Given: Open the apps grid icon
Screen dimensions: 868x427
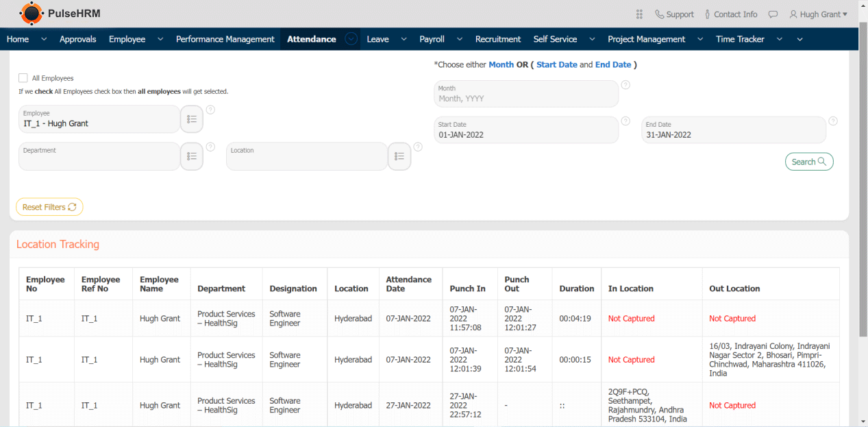Looking at the screenshot, I should pos(639,14).
